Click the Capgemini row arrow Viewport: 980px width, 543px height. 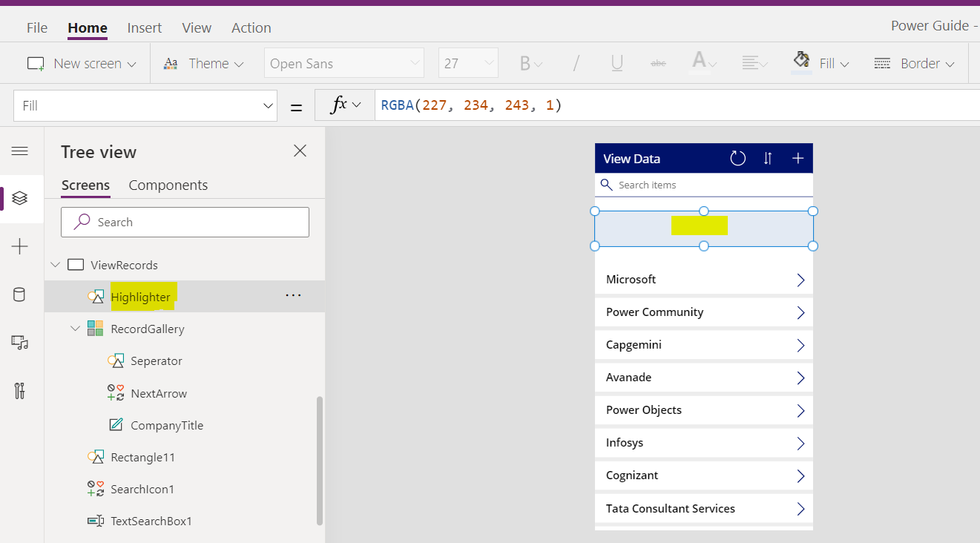point(800,345)
